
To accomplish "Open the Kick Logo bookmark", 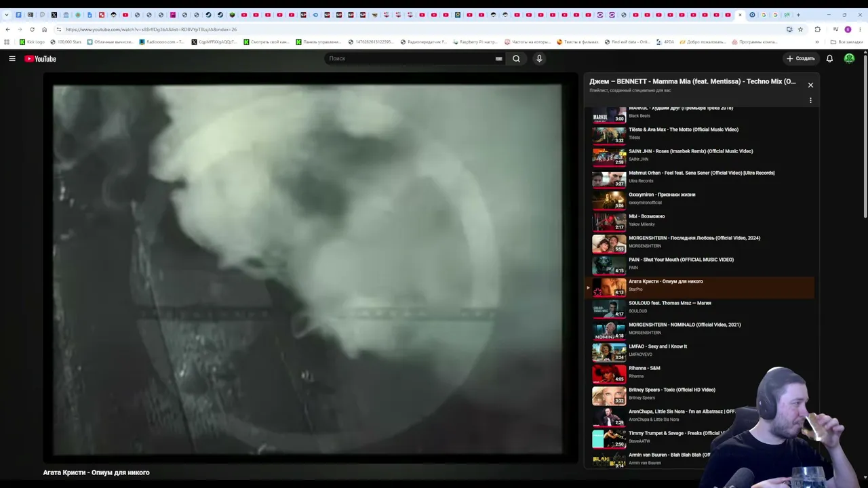I will click(32, 42).
